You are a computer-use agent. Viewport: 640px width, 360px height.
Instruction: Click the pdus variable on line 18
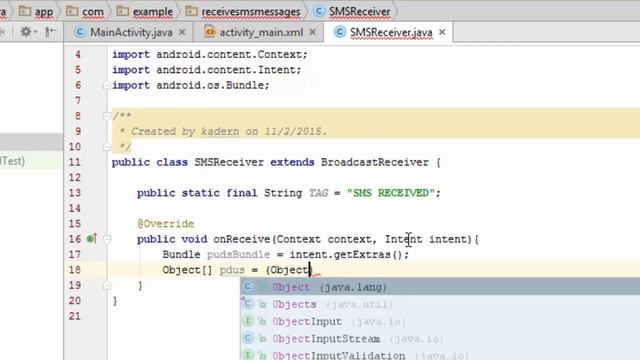(232, 270)
